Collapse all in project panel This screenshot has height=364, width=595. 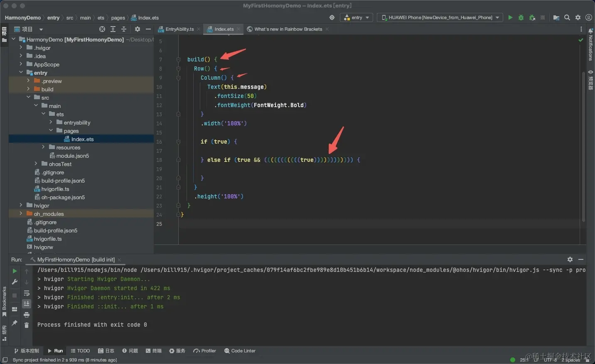[x=124, y=29]
